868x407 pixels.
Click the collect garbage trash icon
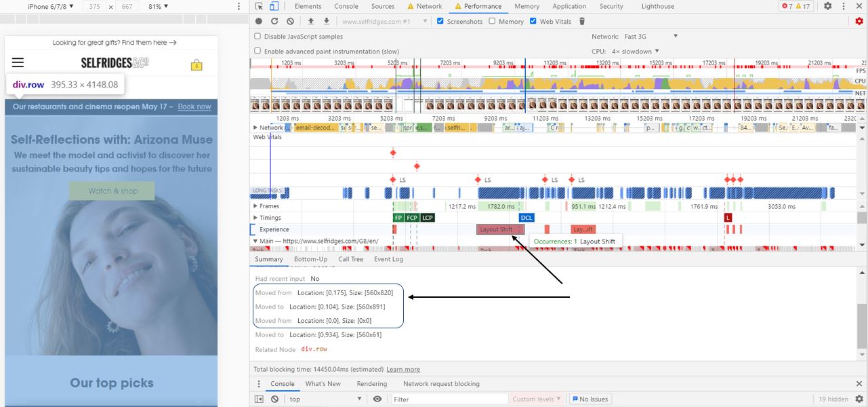coord(581,21)
